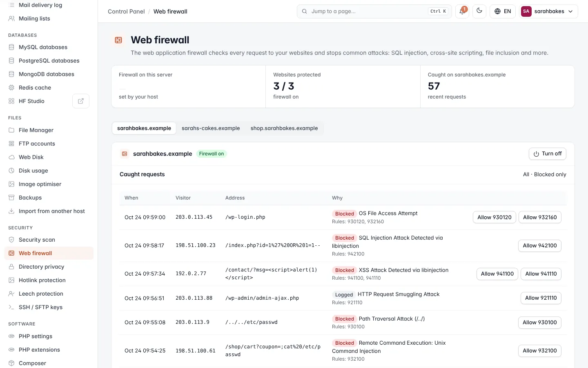The width and height of the screenshot is (588, 368).
Task: Go to Control Panel breadcrumb
Action: click(x=126, y=11)
